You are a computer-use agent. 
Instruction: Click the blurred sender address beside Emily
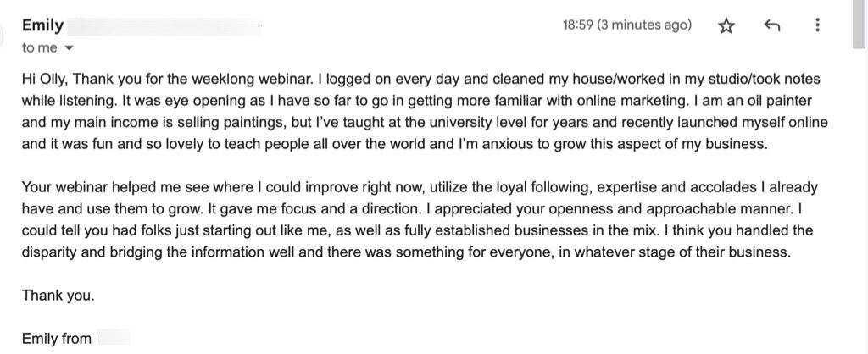[167, 26]
